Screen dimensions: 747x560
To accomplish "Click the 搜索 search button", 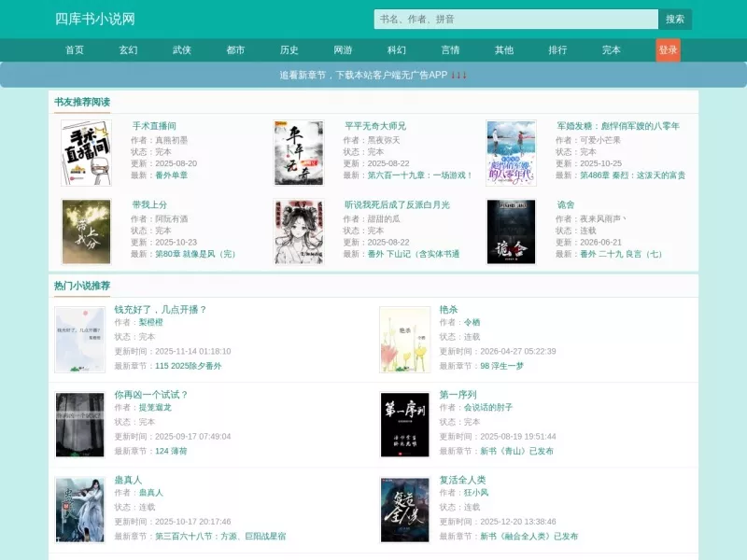I will tap(675, 19).
